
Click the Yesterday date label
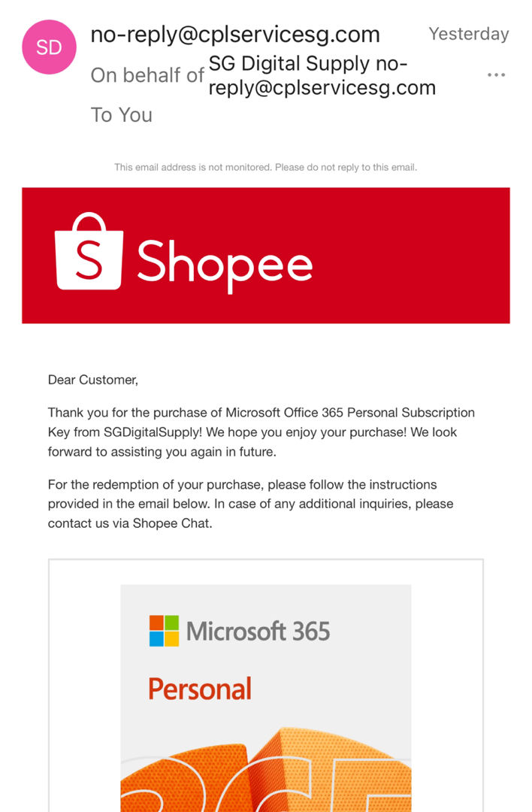click(469, 34)
